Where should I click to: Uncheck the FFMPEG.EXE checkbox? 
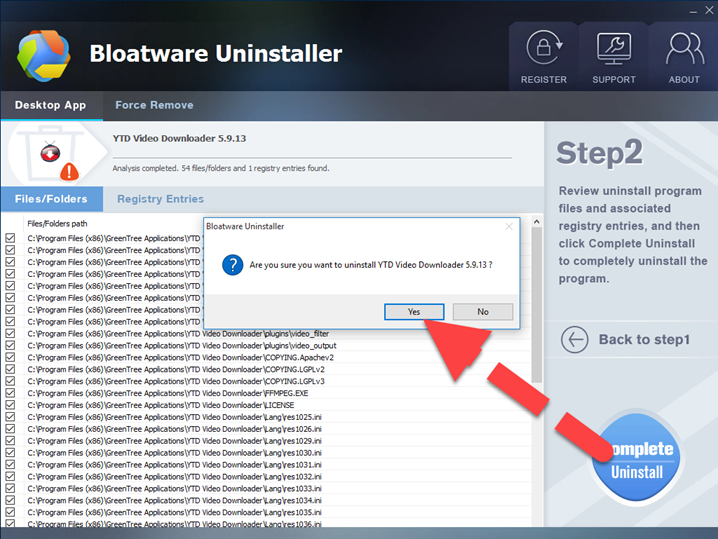tap(10, 393)
